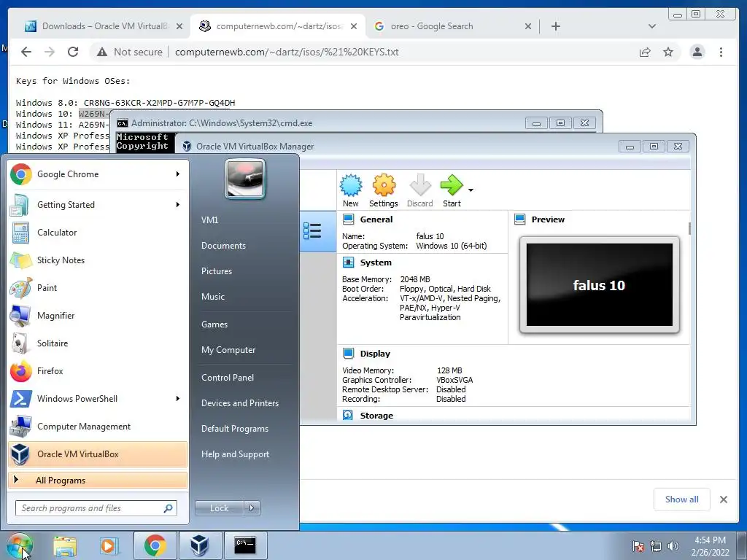Close the Chrome downloads bar

point(724,499)
